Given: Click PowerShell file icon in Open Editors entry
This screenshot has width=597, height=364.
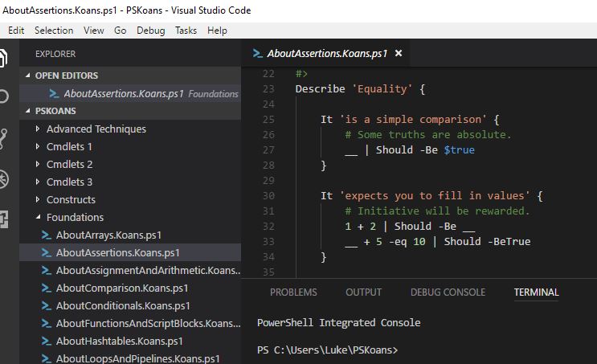Looking at the screenshot, I should [x=54, y=94].
